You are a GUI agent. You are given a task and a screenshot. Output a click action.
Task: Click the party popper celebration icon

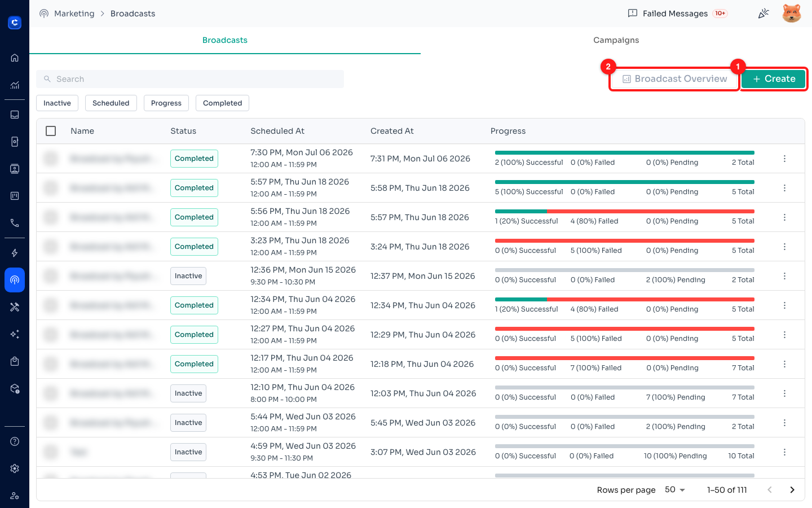tap(764, 14)
